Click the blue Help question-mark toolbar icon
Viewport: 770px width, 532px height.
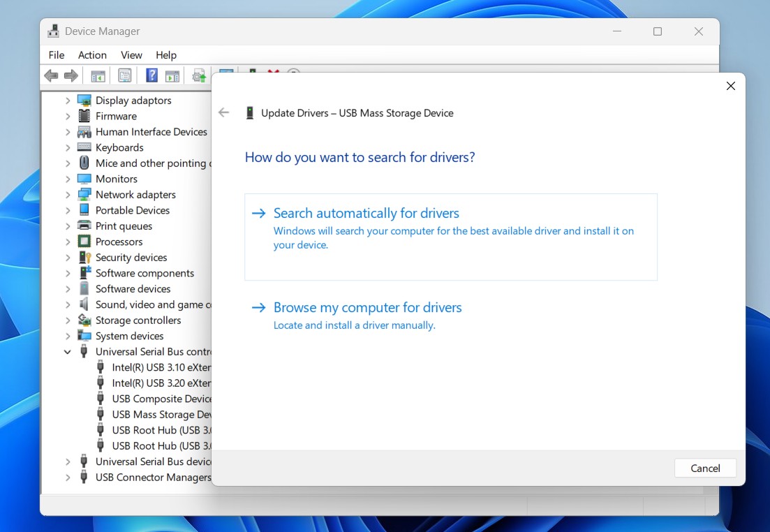pyautogui.click(x=151, y=75)
